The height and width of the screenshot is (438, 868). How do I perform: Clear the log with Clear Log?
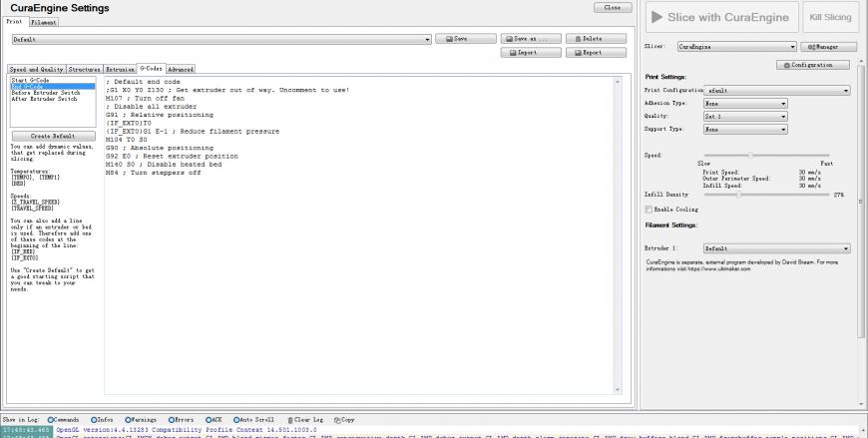click(x=305, y=420)
